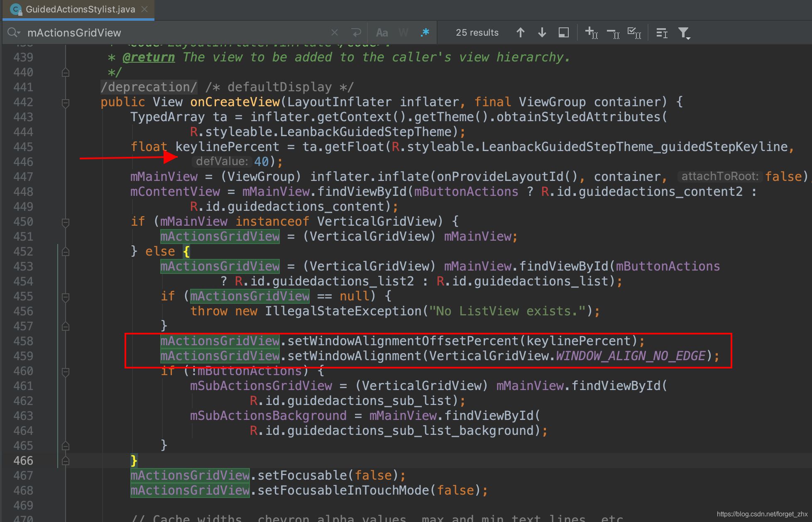The width and height of the screenshot is (812, 522).
Task: Click the /deprecation/ folded annotation
Action: (149, 87)
